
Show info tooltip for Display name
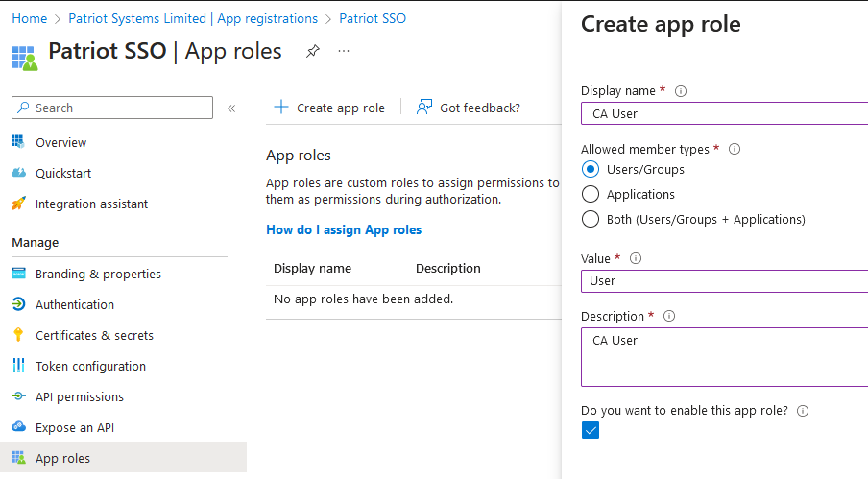coord(681,91)
